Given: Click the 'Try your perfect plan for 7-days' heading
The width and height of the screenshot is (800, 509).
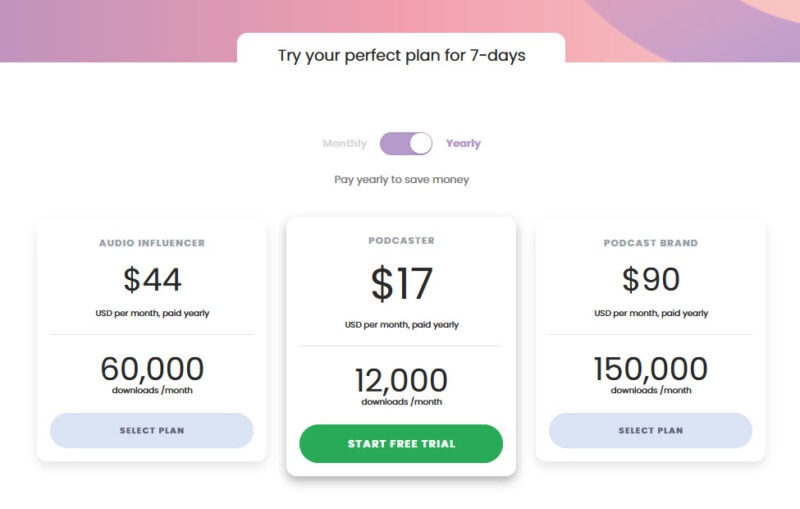Looking at the screenshot, I should pyautogui.click(x=402, y=55).
